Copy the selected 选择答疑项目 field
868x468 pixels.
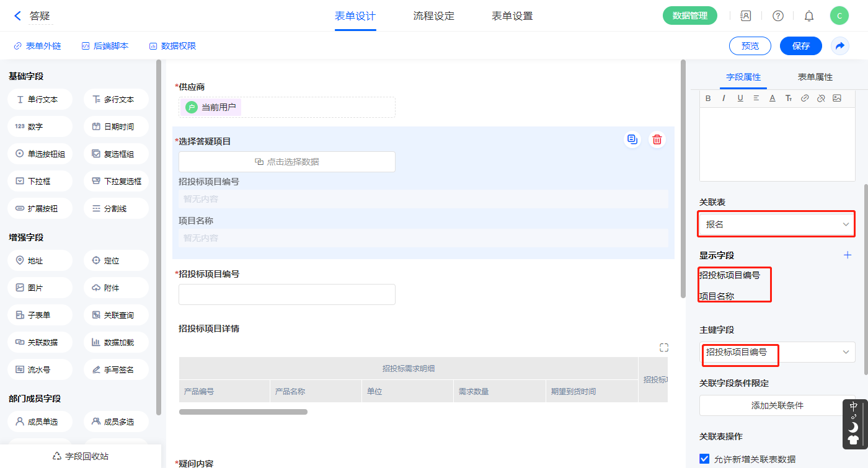click(x=632, y=140)
